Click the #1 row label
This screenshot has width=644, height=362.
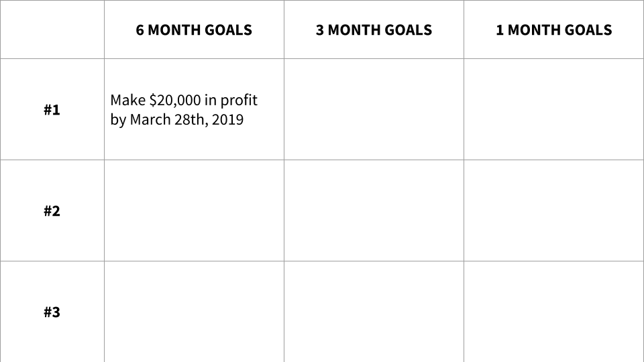tap(52, 109)
